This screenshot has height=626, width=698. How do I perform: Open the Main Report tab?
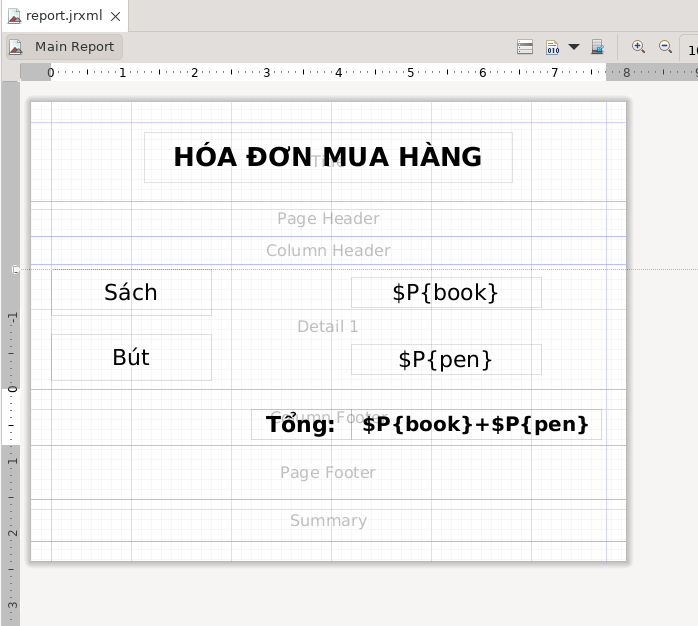pos(73,47)
